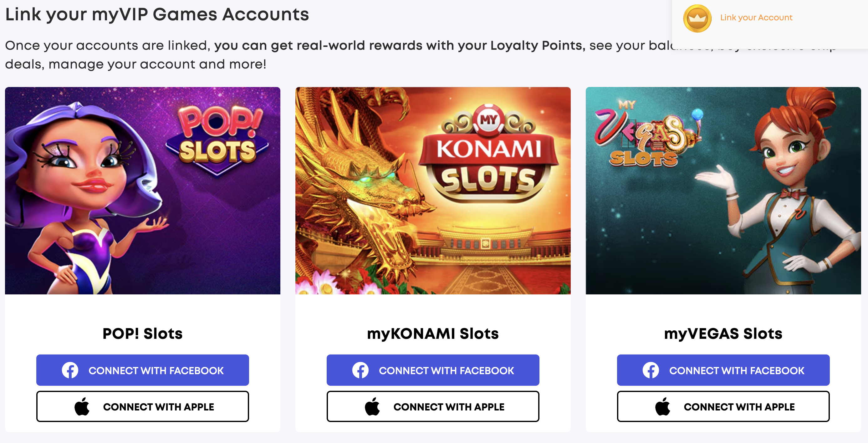Screen dimensions: 868x443
Task: Click Facebook logo under myVEGAS Slots
Action: (x=651, y=370)
